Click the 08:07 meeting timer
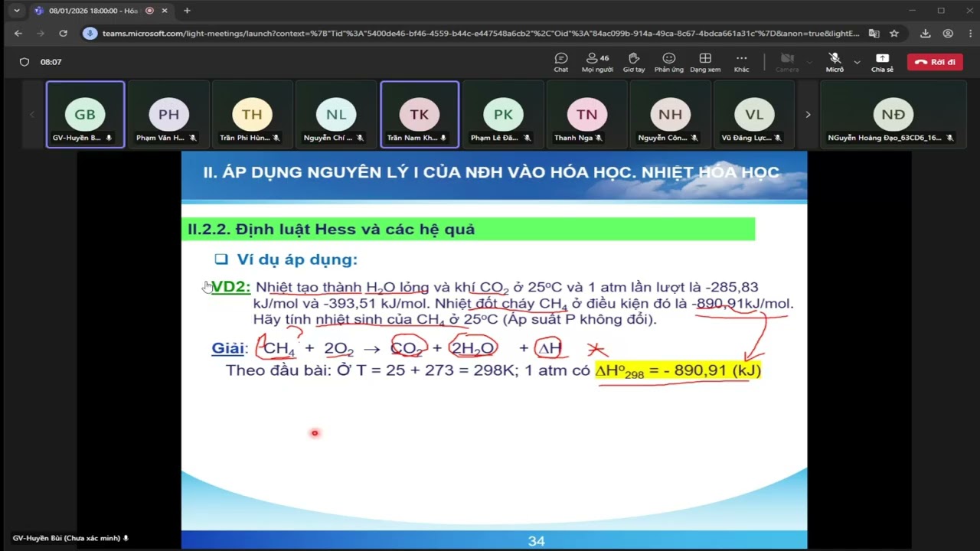This screenshot has width=980, height=551. [x=51, y=62]
